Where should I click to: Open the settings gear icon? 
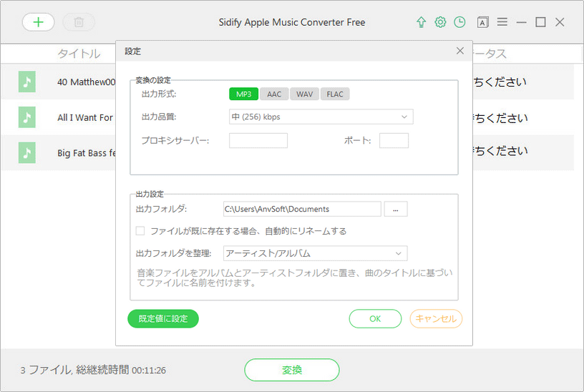[x=440, y=22]
